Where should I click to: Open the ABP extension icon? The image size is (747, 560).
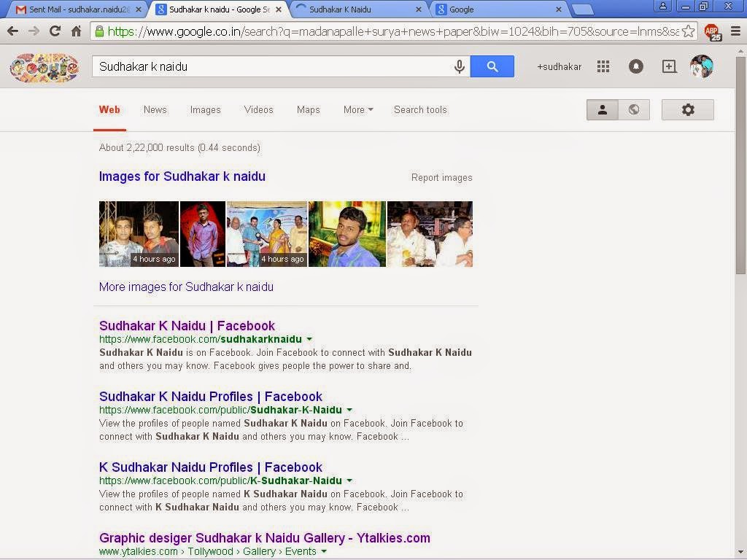713,32
